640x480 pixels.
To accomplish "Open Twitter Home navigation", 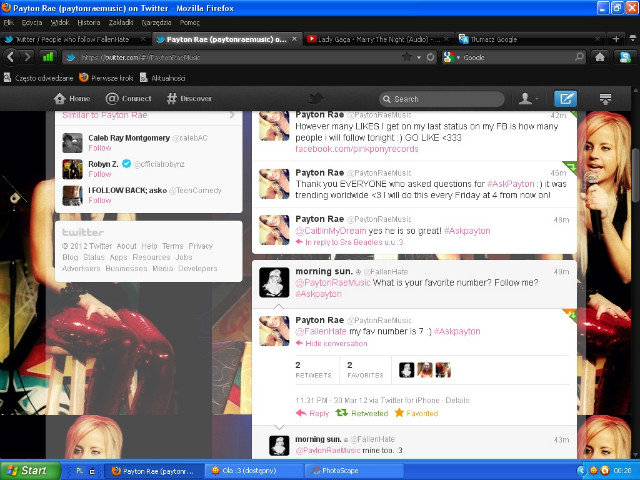I will [72, 98].
